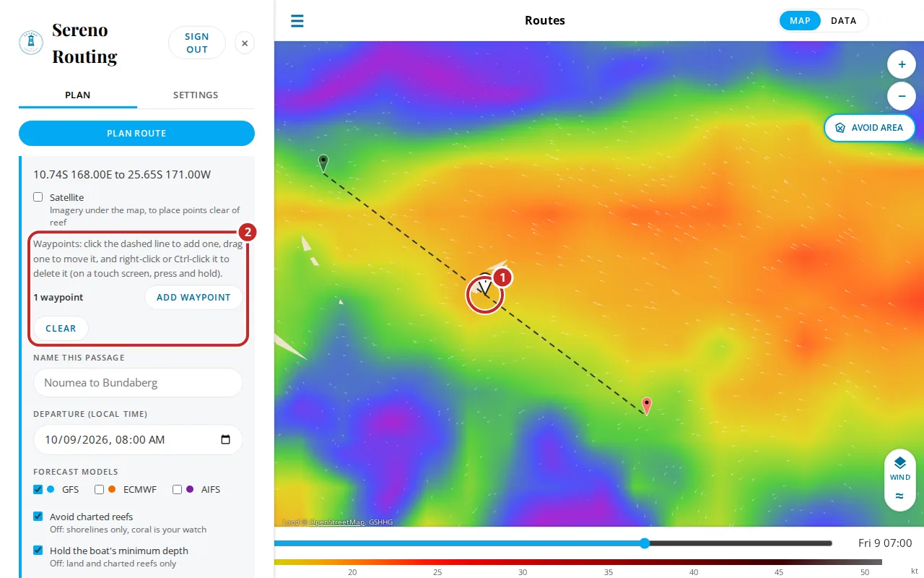
Task: Enable the Satellite imagery checkbox
Action: click(x=38, y=197)
